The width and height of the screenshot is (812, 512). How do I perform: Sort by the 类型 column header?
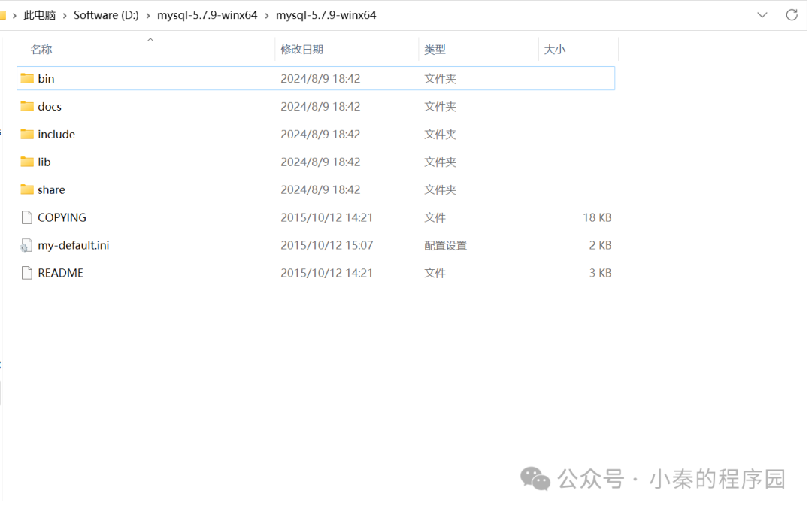(x=435, y=49)
